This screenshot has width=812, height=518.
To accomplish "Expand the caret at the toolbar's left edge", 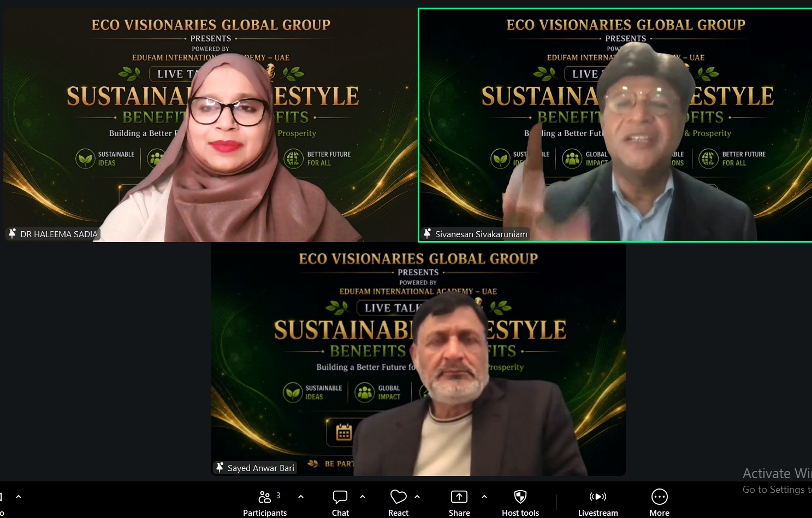I will 19,497.
